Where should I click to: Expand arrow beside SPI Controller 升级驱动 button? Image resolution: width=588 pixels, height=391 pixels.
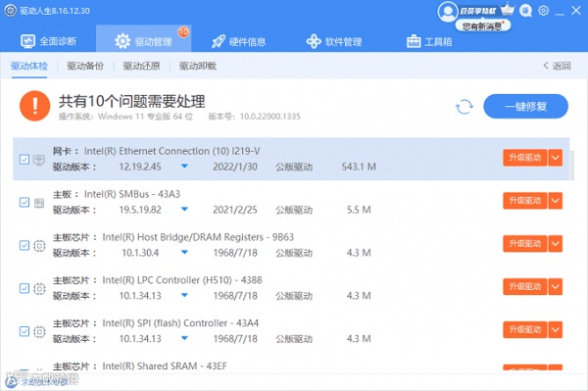[556, 329]
